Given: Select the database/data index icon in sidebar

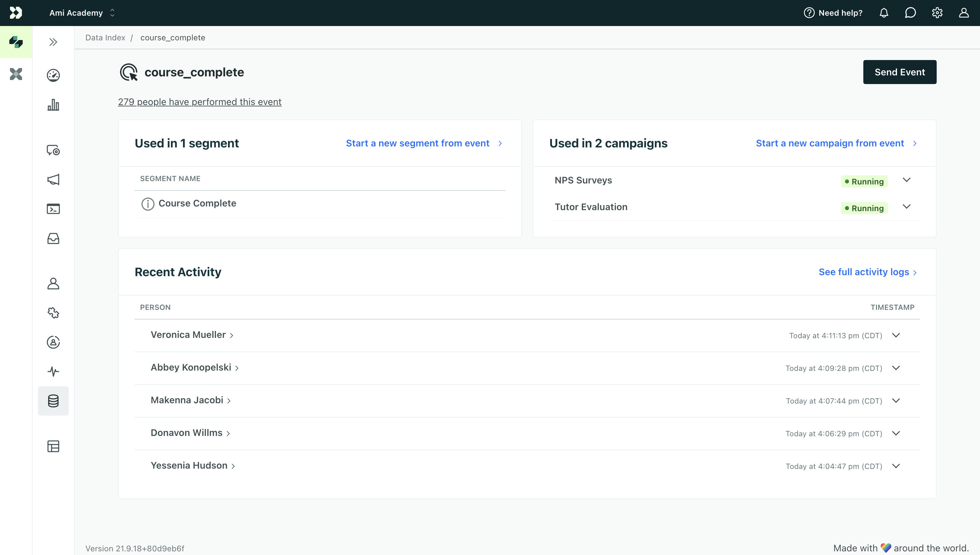Looking at the screenshot, I should click(53, 401).
